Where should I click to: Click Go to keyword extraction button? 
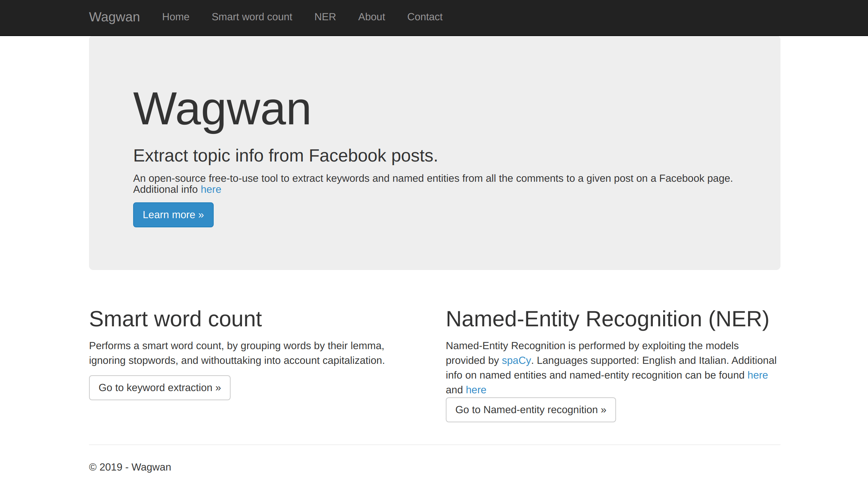coord(160,388)
